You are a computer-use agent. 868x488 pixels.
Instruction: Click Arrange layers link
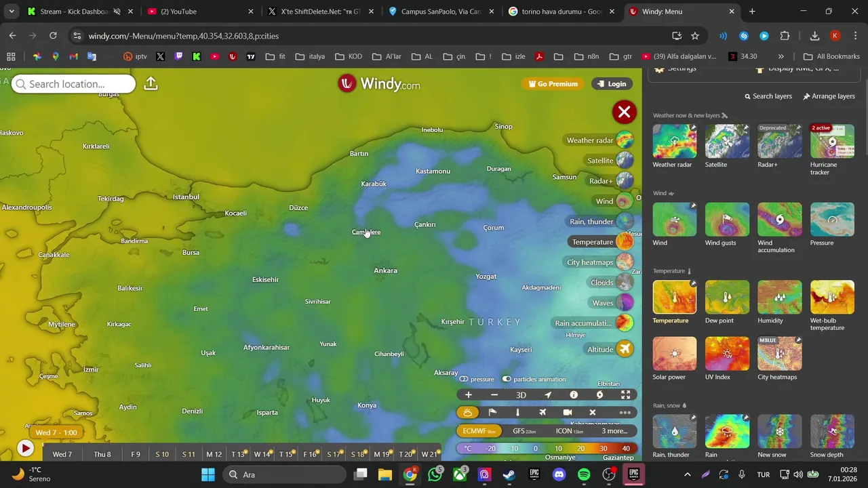(x=829, y=96)
